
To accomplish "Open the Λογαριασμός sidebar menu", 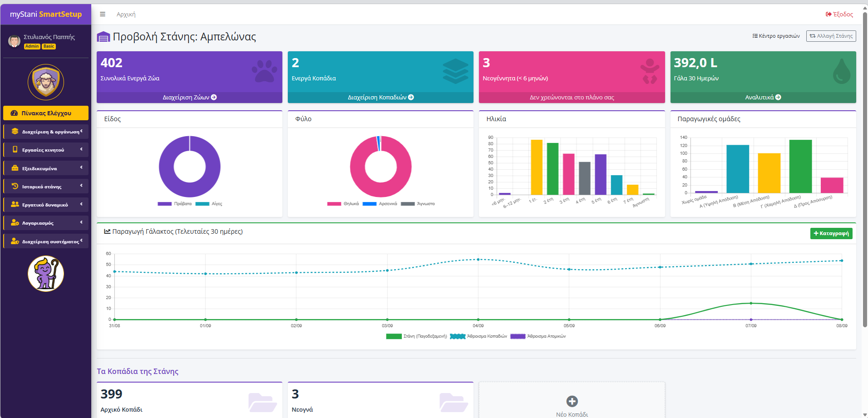I will (46, 223).
